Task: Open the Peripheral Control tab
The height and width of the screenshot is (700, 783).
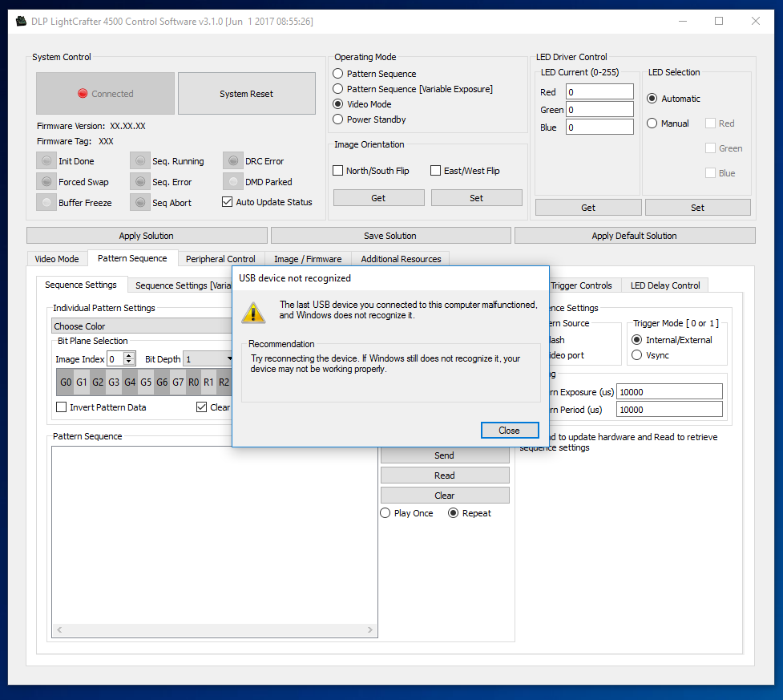Action: click(220, 259)
